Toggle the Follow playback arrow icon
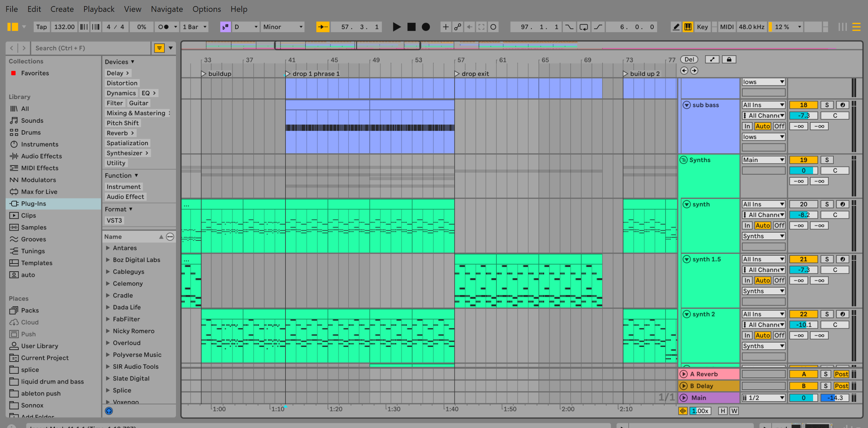The width and height of the screenshot is (868, 428). pos(322,27)
